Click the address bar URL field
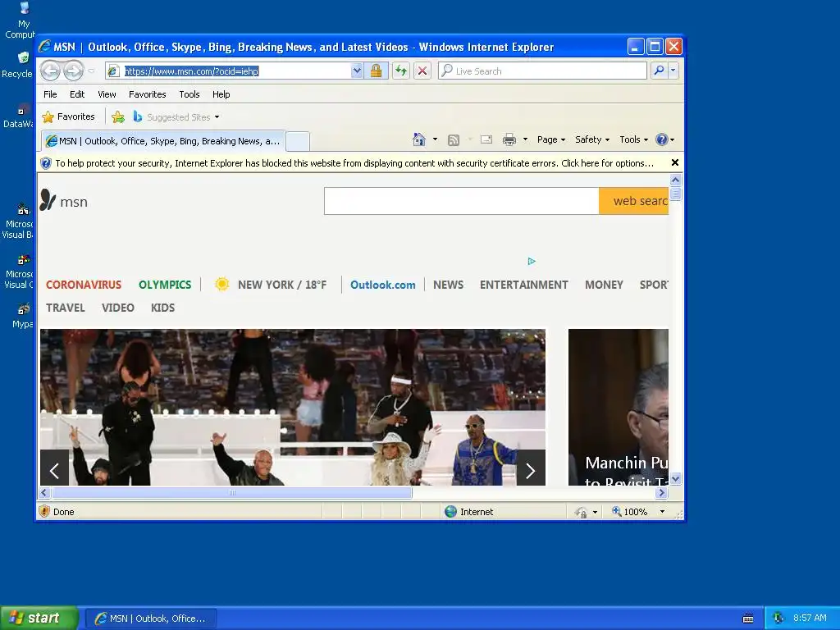840x630 pixels. click(229, 71)
